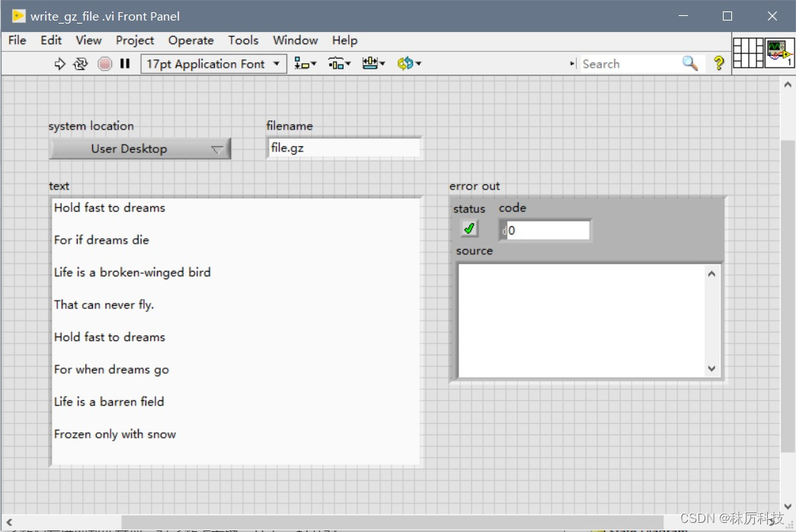Screen dimensions: 796x532
Task: Open the User Desktop system location dropdown
Action: [x=139, y=149]
